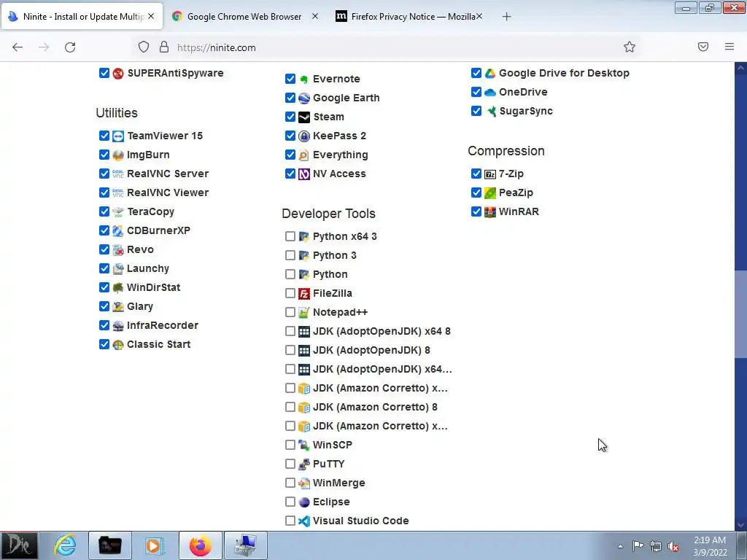Click the Google Drive for Desktop icon
This screenshot has height=560, width=747.
pyautogui.click(x=490, y=74)
